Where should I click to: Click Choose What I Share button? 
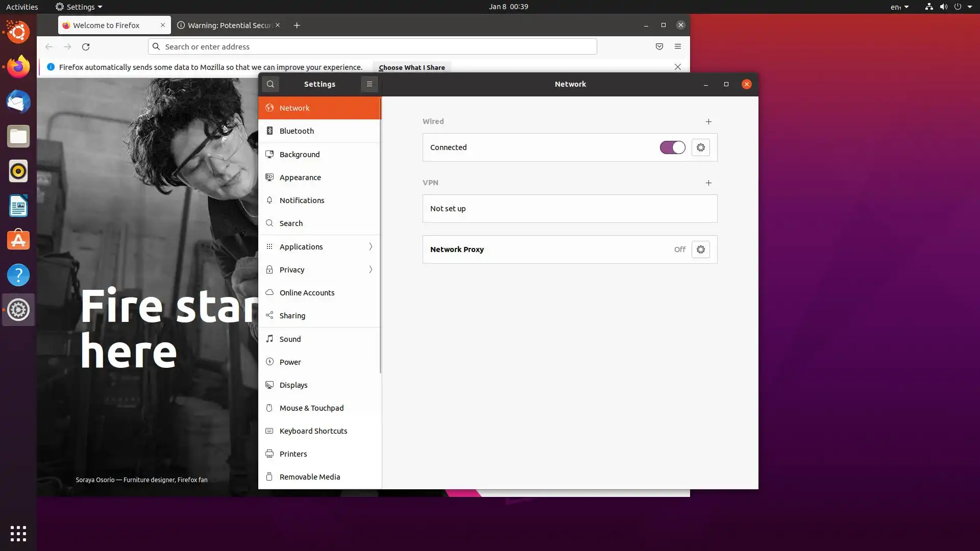tap(411, 67)
